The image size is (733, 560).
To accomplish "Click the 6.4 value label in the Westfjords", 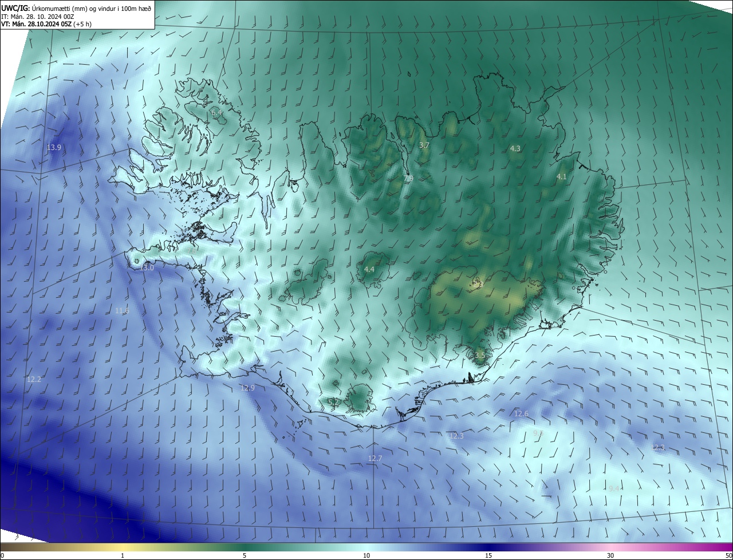I will (217, 113).
